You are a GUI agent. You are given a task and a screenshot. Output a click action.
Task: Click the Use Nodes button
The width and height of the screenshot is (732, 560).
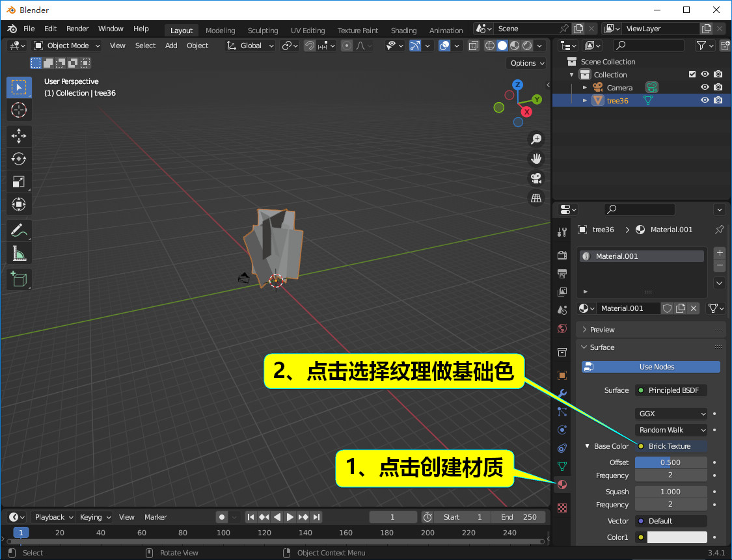651,367
